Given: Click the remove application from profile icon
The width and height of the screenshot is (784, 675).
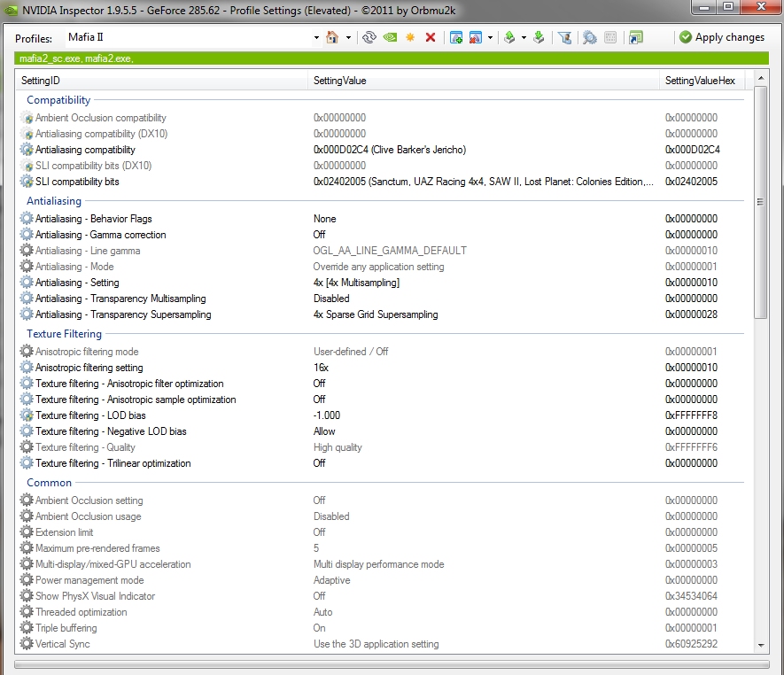Looking at the screenshot, I should pos(476,37).
